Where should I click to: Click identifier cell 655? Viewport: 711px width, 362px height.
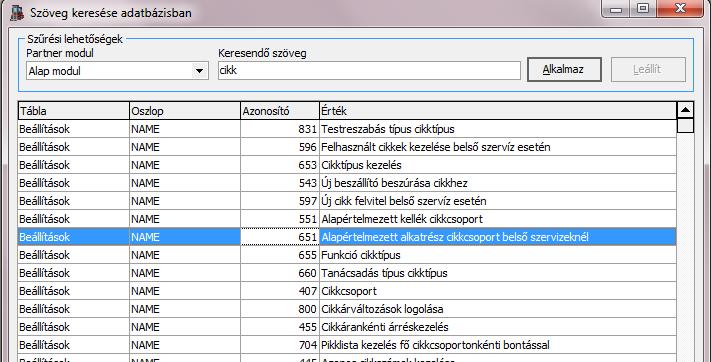tap(280, 255)
